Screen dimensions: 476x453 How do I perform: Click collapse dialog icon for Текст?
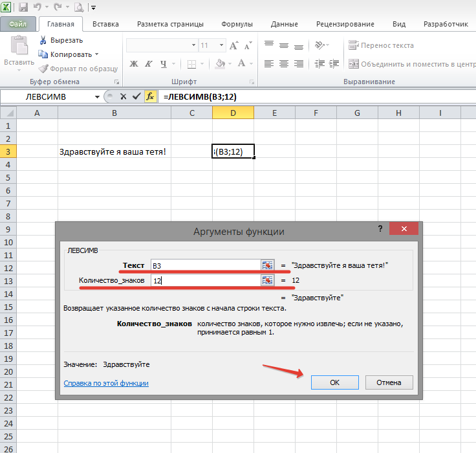pos(268,265)
